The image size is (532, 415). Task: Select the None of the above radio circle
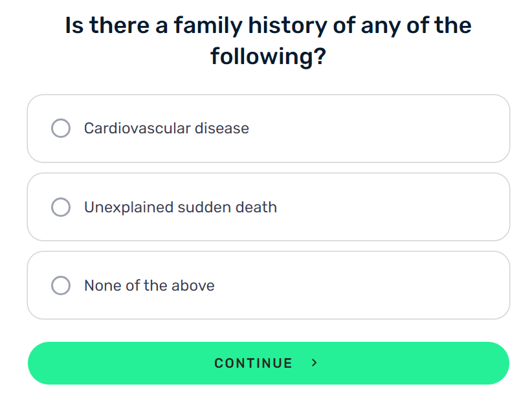(x=61, y=286)
